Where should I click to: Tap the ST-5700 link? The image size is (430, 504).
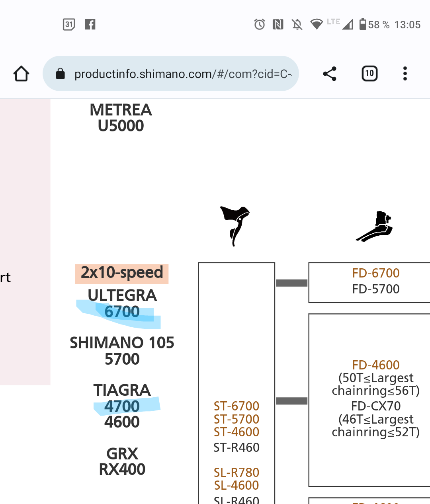point(236,419)
